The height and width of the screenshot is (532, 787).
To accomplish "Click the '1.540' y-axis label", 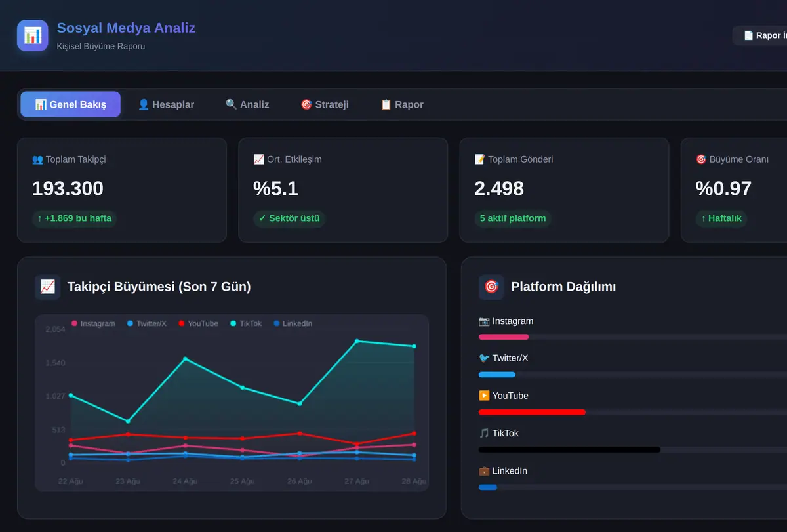I will 55,363.
